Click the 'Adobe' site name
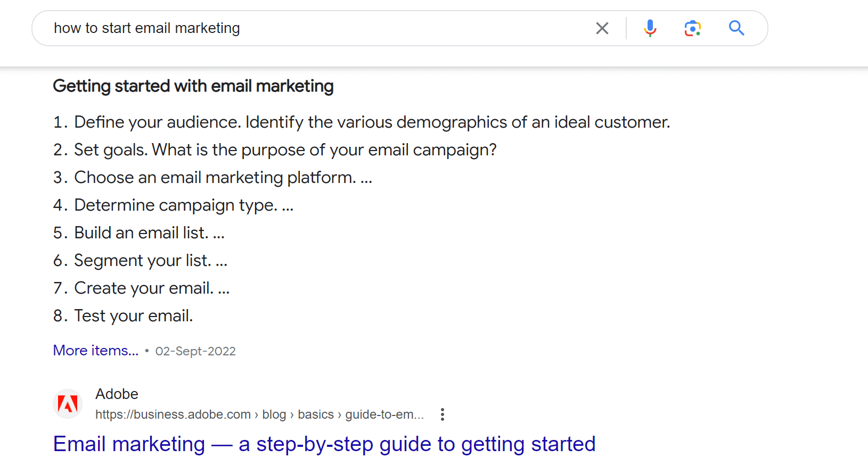The height and width of the screenshot is (474, 868). click(117, 394)
